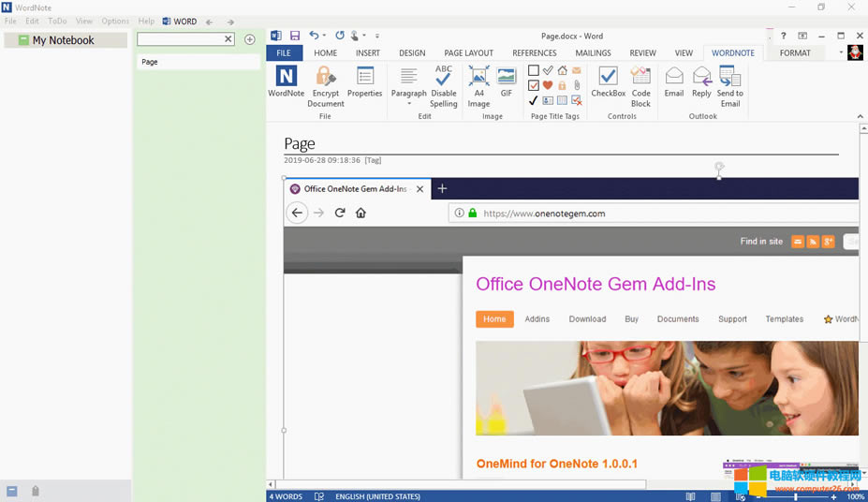Image resolution: width=868 pixels, height=502 pixels.
Task: Click Disable Spelling in the Edit group
Action: [443, 86]
